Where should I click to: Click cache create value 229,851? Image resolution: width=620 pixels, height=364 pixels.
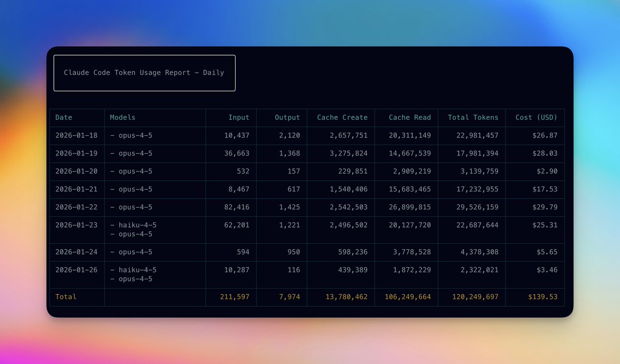click(353, 171)
